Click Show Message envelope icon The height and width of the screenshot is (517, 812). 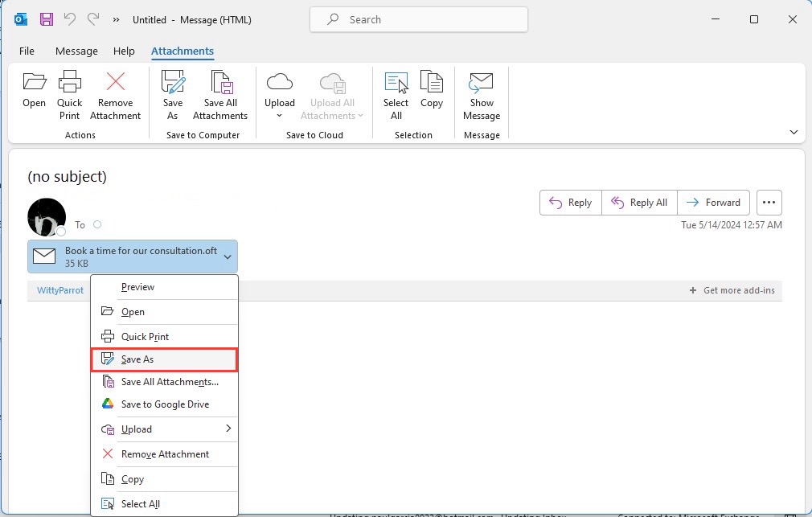tap(481, 82)
